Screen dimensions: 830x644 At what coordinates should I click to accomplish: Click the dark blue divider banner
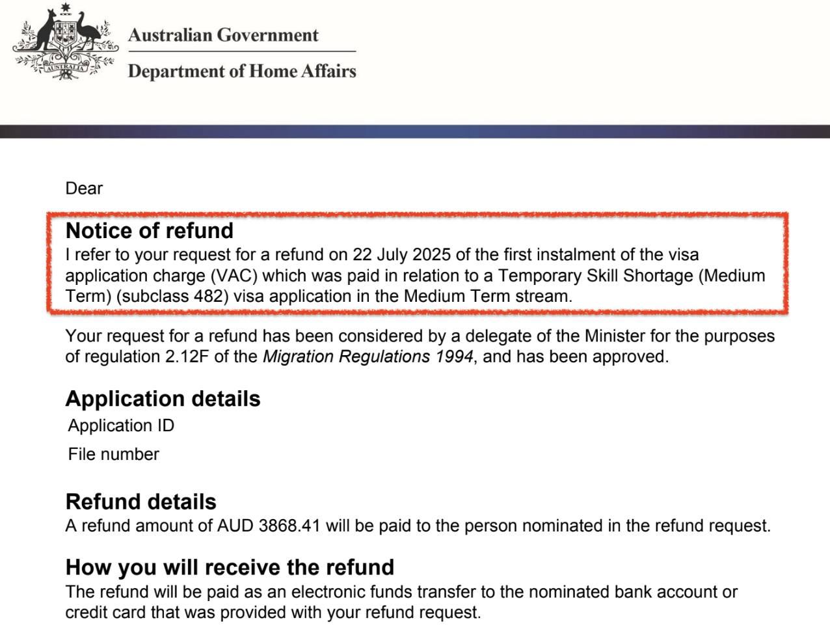pyautogui.click(x=415, y=131)
